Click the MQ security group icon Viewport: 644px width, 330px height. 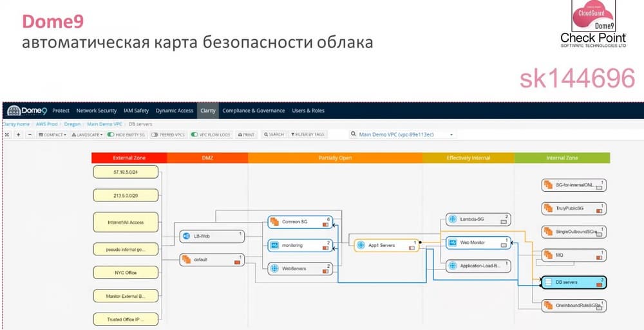(548, 255)
